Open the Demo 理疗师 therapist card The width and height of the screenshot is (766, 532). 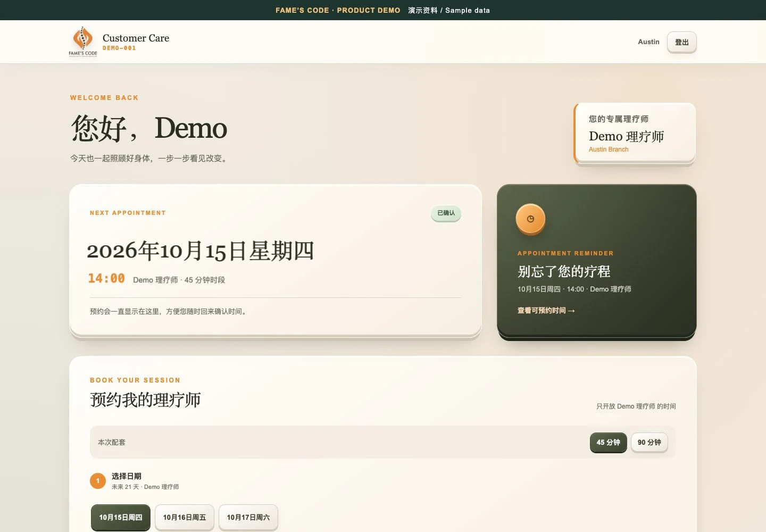pyautogui.click(x=635, y=133)
